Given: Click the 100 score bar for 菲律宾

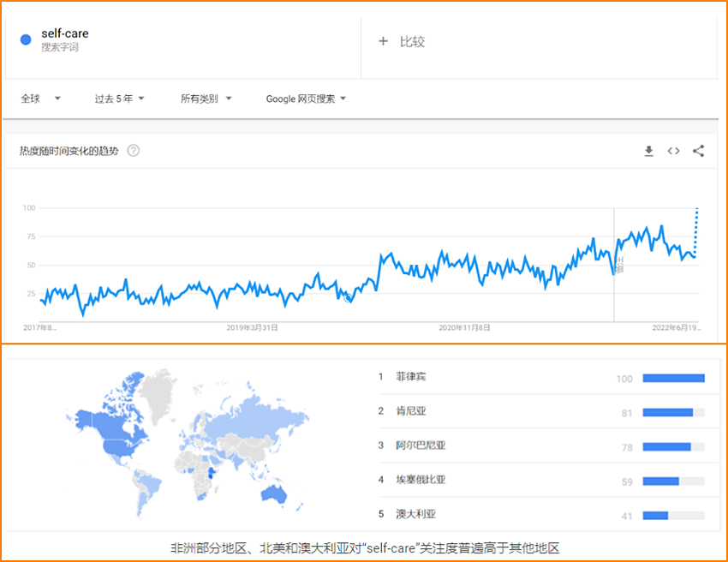Looking at the screenshot, I should pos(673,378).
